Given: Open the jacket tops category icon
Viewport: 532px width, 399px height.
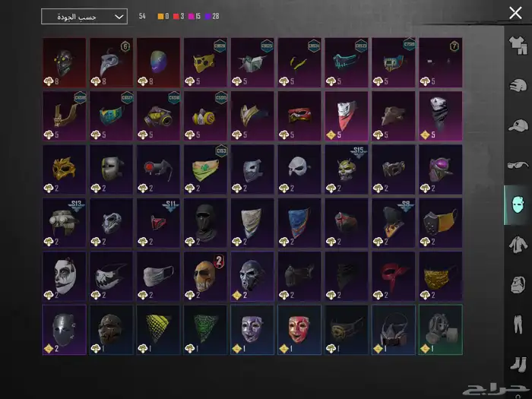Looking at the screenshot, I should [518, 245].
